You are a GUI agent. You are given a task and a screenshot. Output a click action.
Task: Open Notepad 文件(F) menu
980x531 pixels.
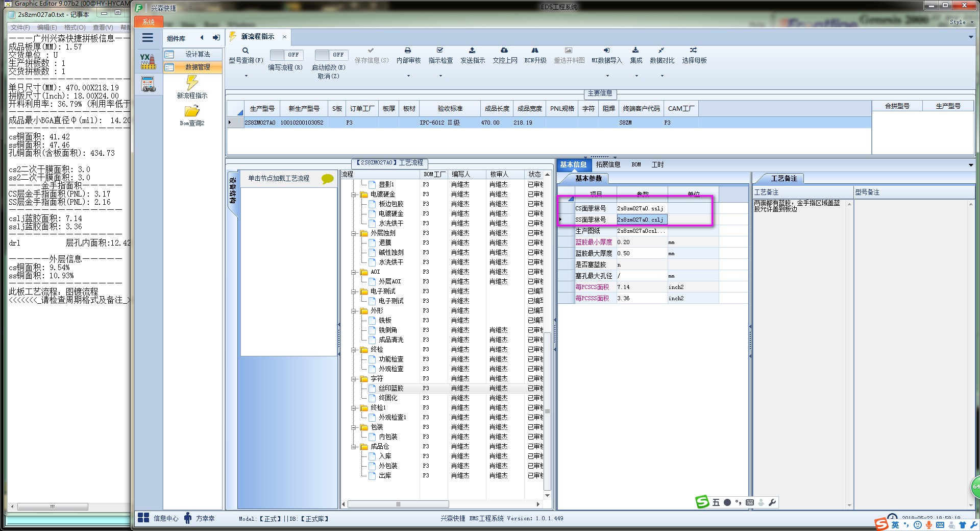pos(20,28)
